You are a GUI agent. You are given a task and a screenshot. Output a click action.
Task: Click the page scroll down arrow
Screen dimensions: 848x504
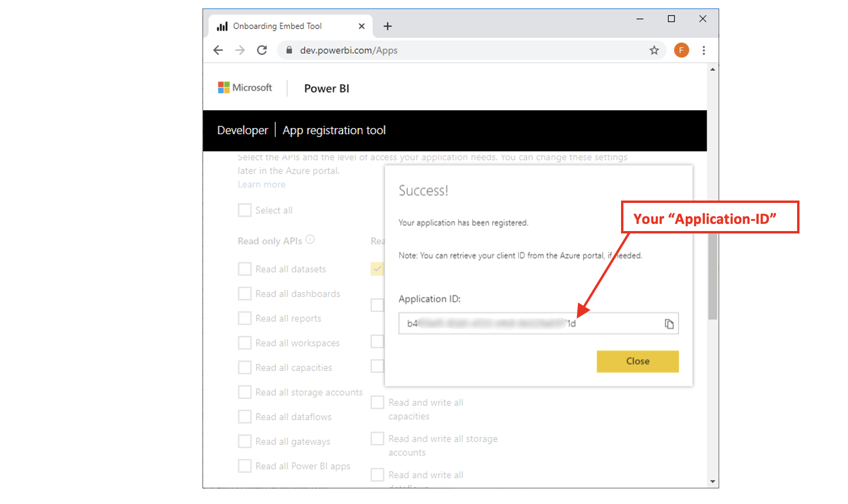(x=712, y=481)
